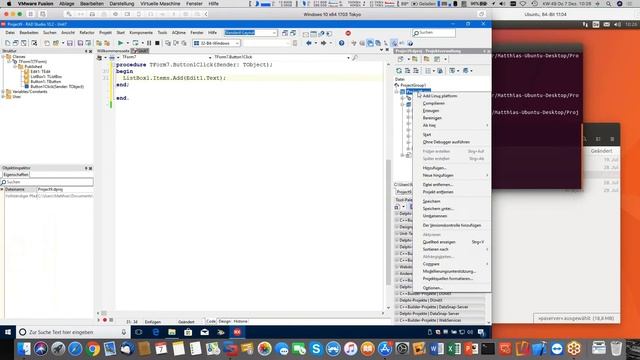The image size is (640, 360).
Task: Click the Windows taskbar search field
Action: 73,332
